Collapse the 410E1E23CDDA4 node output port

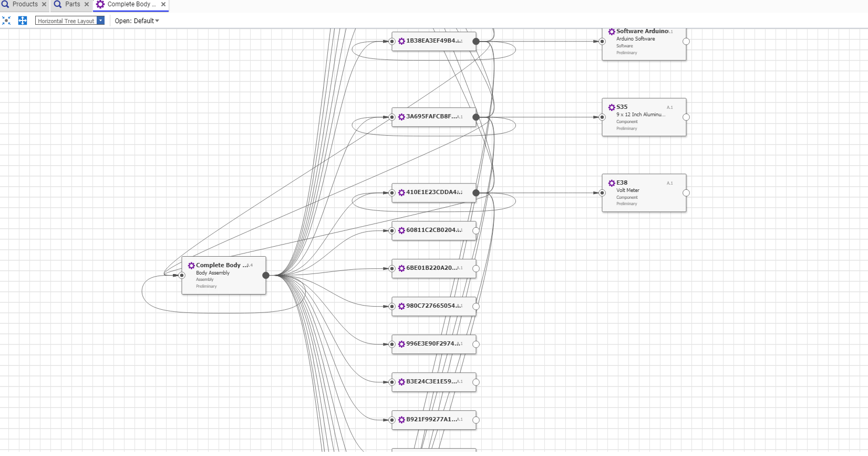point(476,192)
